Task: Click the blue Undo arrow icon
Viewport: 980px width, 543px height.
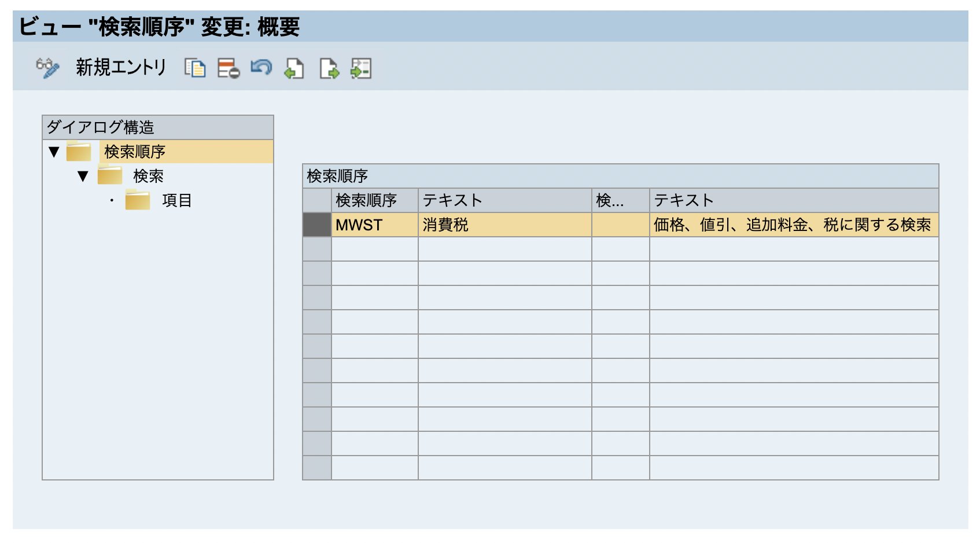Action: [x=261, y=68]
